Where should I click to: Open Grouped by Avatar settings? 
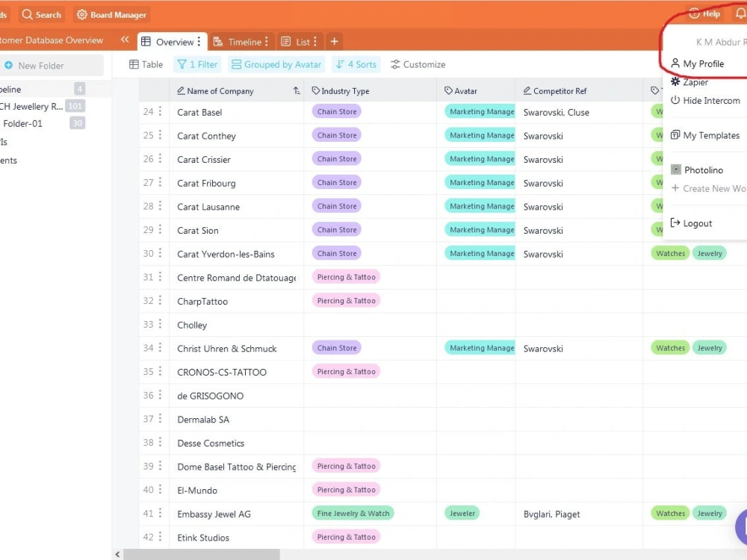click(276, 64)
